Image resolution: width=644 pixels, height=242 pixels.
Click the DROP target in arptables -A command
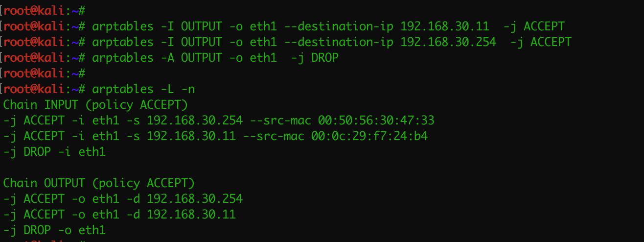(x=325, y=57)
